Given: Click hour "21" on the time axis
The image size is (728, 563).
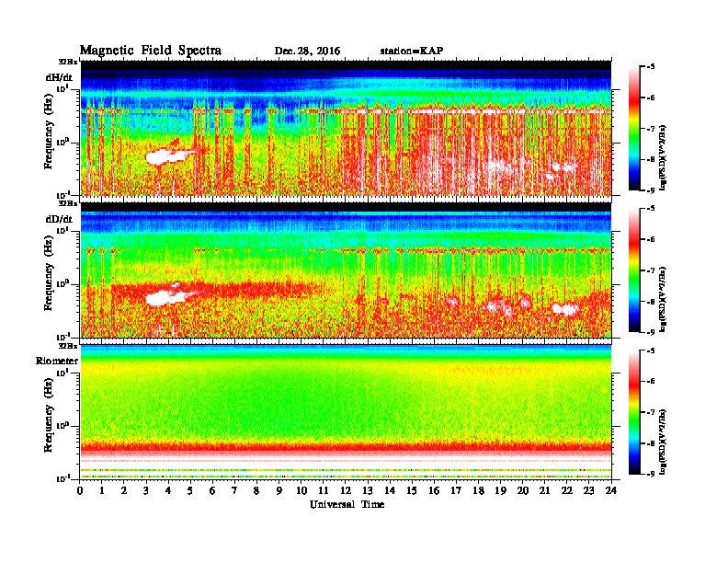Looking at the screenshot, I should [544, 491].
